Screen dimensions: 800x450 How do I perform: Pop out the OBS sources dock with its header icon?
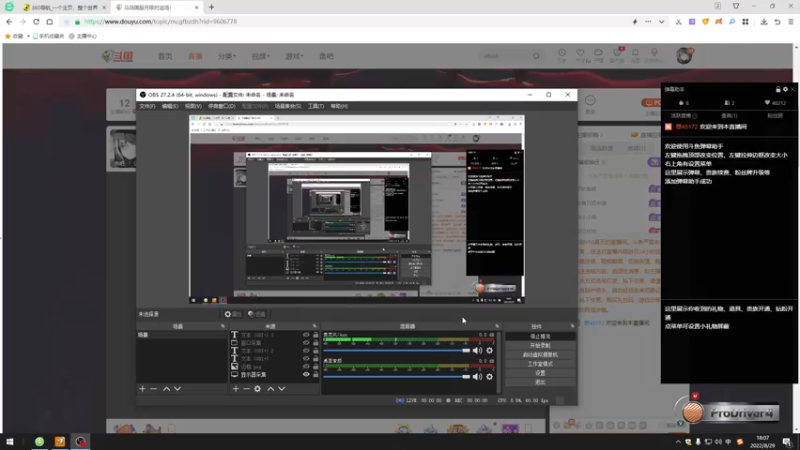click(314, 326)
